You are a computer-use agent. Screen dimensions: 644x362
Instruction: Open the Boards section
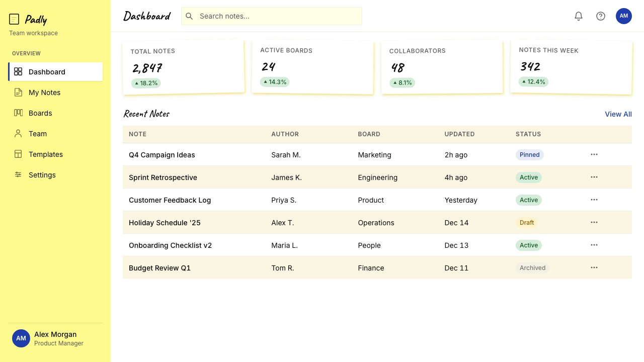click(55, 113)
